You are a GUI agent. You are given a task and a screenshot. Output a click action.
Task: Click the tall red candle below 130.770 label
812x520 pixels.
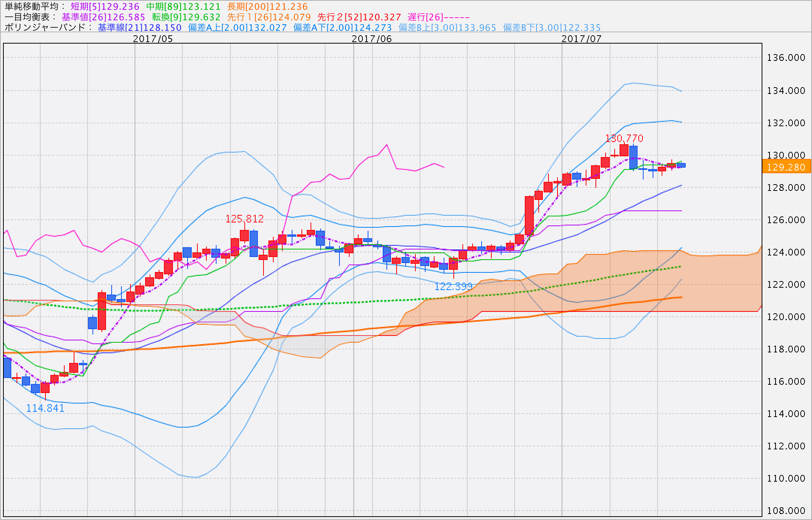(x=624, y=150)
